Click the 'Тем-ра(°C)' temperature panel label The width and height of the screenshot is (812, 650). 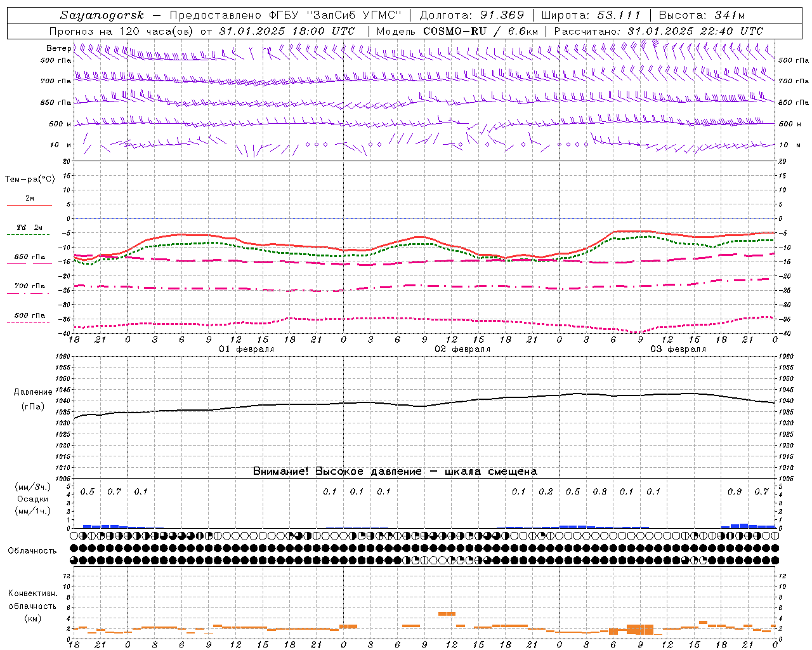(30, 180)
